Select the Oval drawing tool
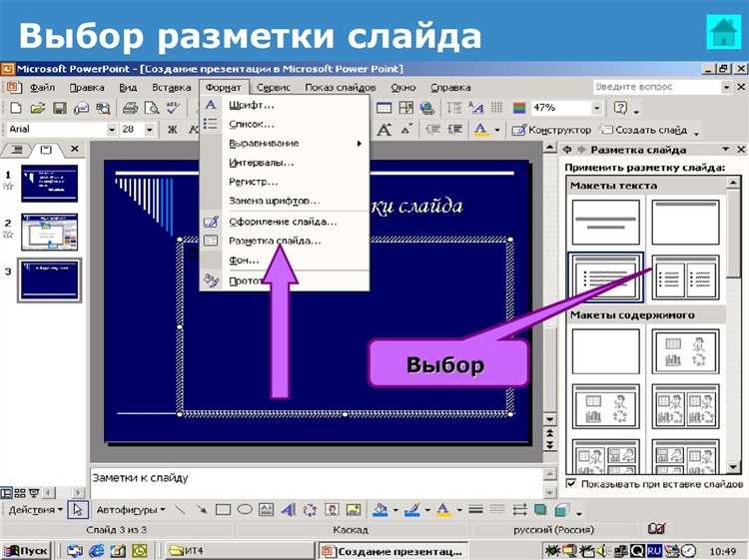Viewport: 749px width, 560px height. click(245, 510)
